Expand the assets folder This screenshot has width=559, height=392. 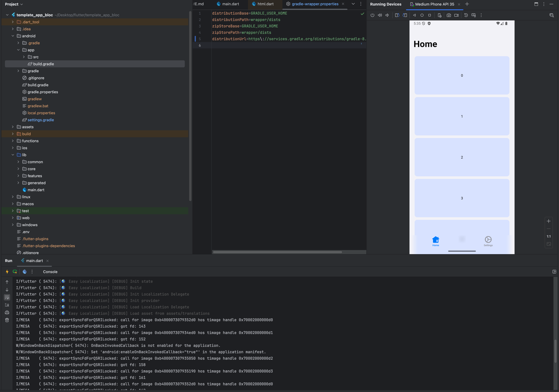[13, 127]
